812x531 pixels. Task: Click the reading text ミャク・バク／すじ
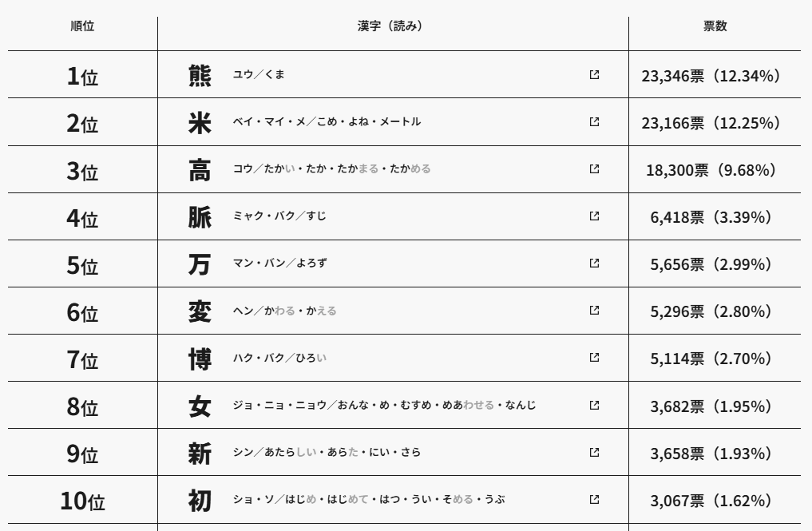tap(279, 216)
